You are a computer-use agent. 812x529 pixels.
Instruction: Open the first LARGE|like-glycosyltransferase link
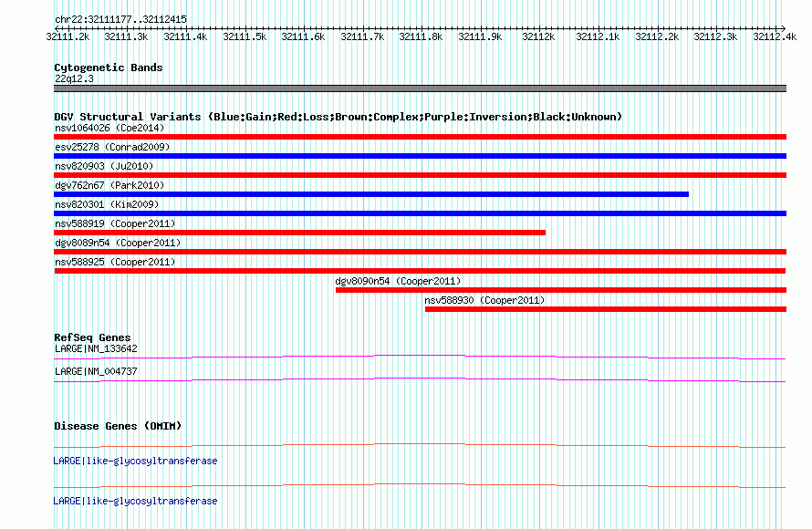point(135,461)
